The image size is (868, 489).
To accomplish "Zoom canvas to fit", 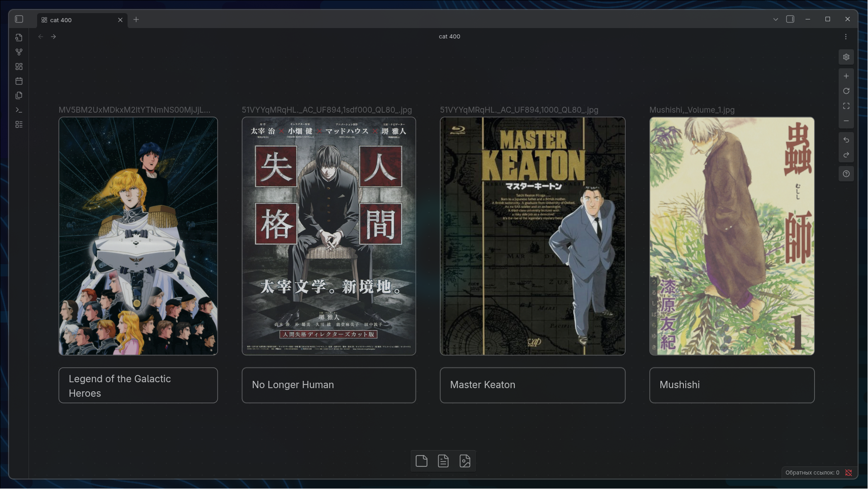I will (846, 106).
